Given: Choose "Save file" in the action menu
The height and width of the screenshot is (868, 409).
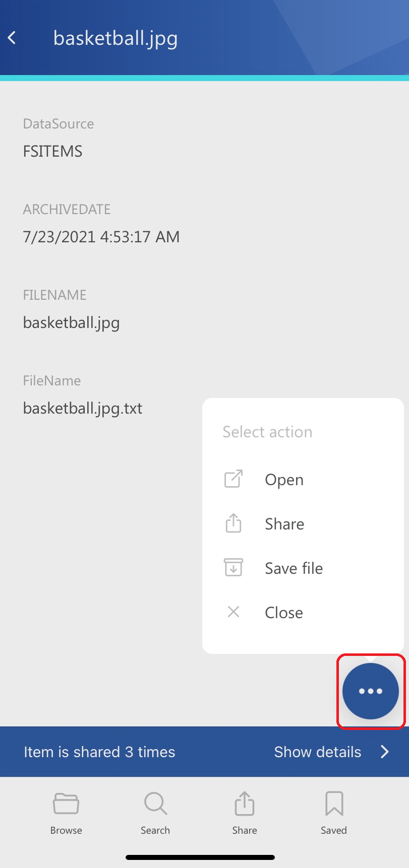Looking at the screenshot, I should (x=294, y=568).
